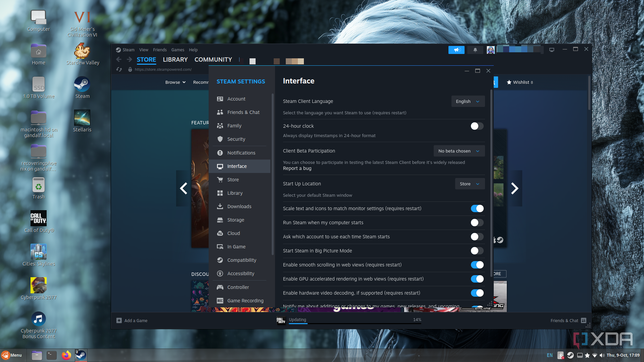Click the Report a bug link
The height and width of the screenshot is (362, 644).
click(x=297, y=168)
